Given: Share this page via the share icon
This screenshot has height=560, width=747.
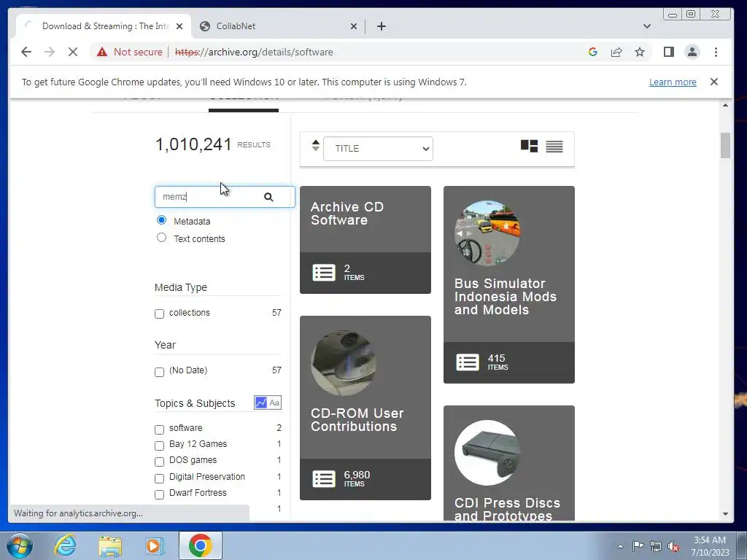Looking at the screenshot, I should (616, 52).
